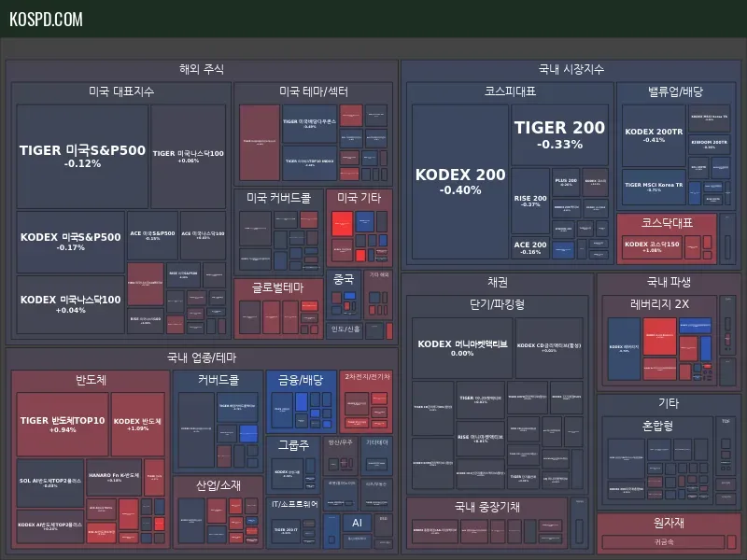Select the KODEX 반도체 tile
Image resolution: width=747 pixels, height=560 pixels.
pyautogui.click(x=137, y=425)
